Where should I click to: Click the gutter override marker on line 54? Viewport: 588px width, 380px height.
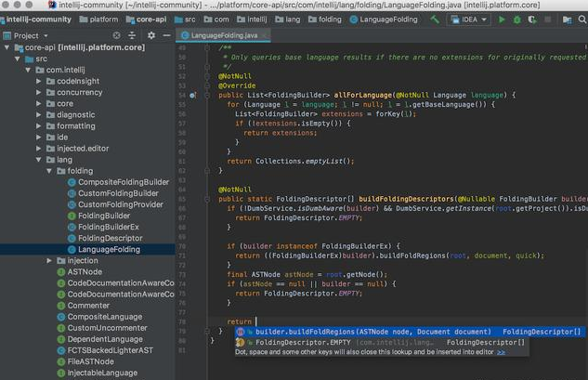192,95
